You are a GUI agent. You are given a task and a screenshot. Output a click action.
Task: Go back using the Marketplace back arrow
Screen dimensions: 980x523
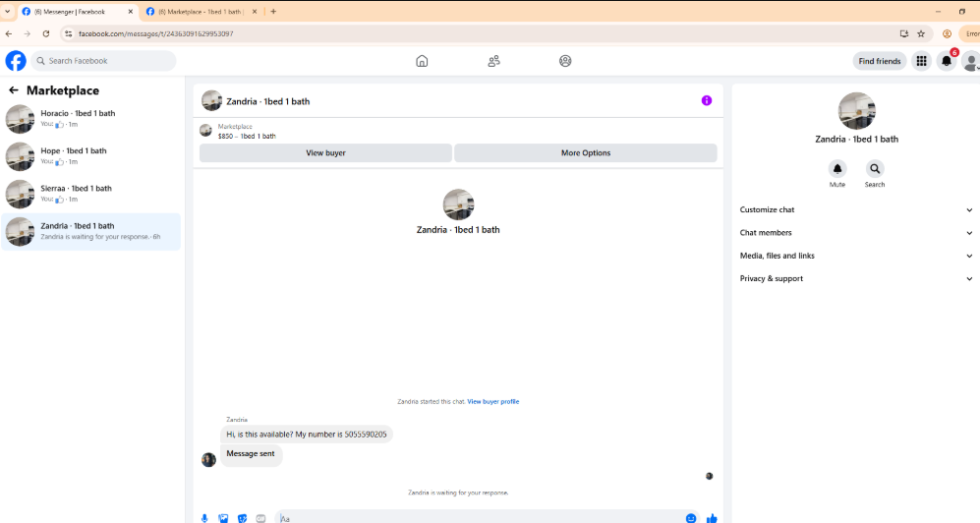tap(14, 90)
